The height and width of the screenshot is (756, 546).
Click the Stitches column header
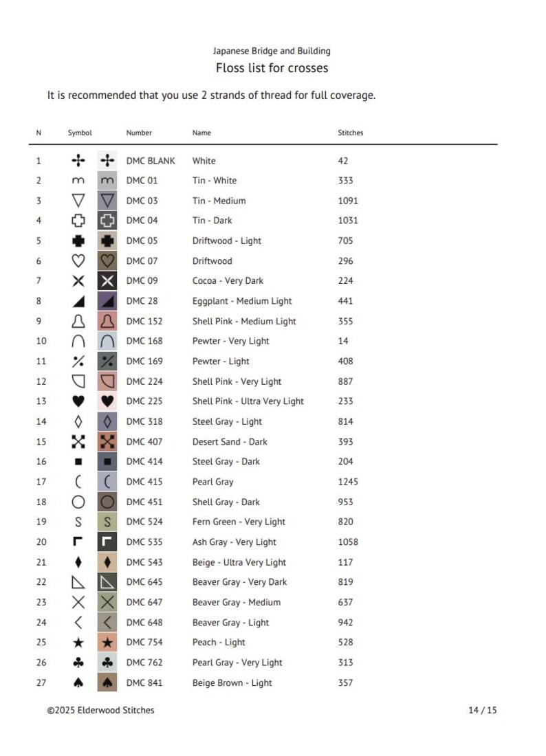tap(351, 133)
